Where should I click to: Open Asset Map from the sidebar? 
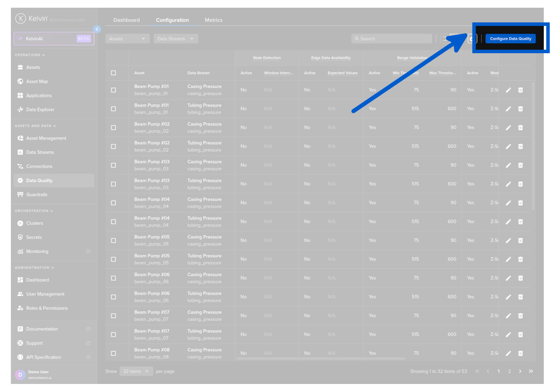[37, 82]
